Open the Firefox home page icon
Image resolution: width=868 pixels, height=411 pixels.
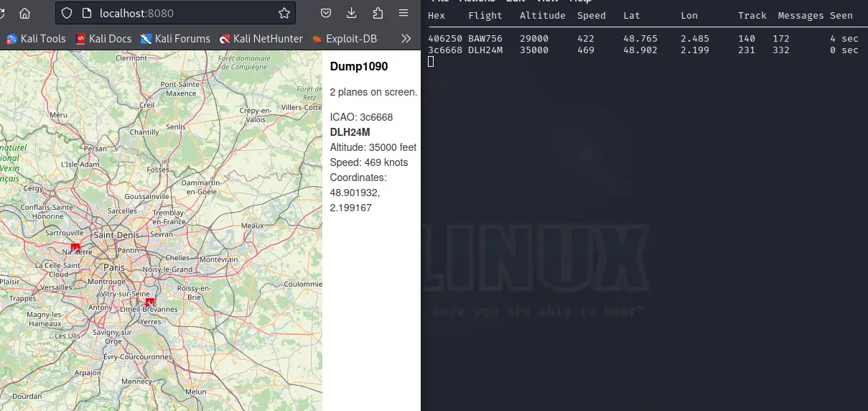24,13
